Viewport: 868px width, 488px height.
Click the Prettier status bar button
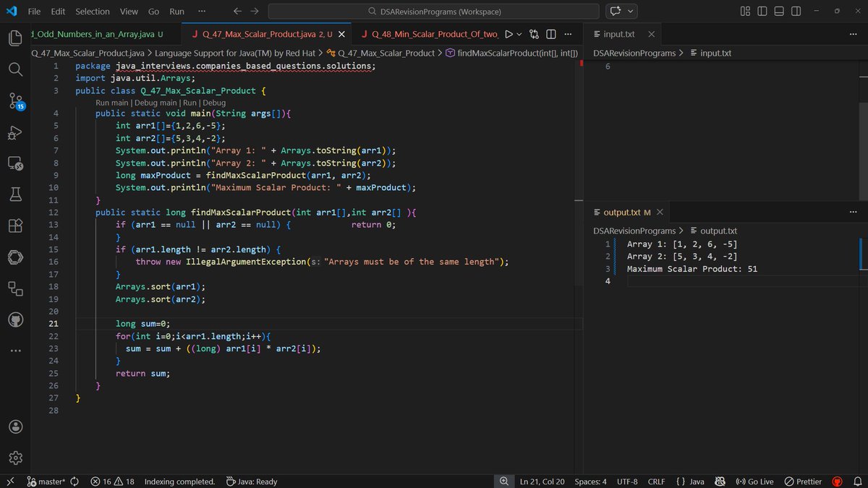pyautogui.click(x=803, y=481)
